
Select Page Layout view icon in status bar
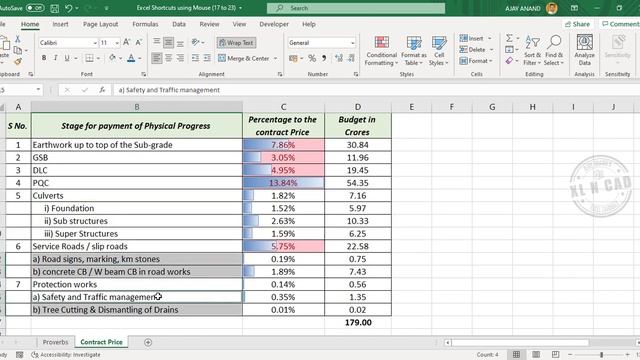tap(536, 355)
